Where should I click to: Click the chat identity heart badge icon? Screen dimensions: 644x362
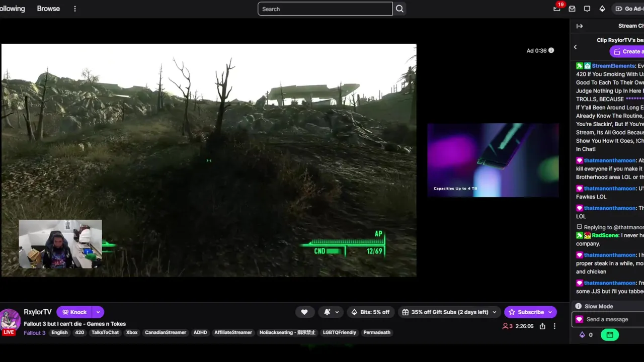(579, 319)
